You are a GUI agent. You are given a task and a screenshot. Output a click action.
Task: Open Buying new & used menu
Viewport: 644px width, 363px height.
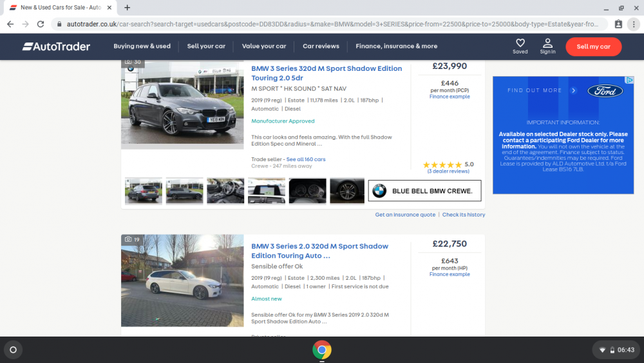(142, 46)
